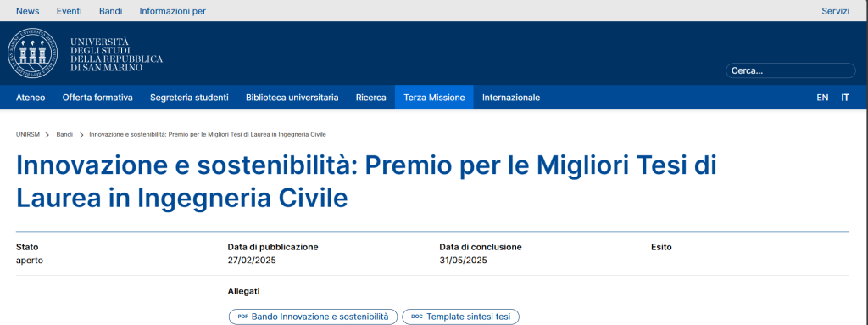
Task: Expand the Informazioni per menu
Action: click(173, 11)
